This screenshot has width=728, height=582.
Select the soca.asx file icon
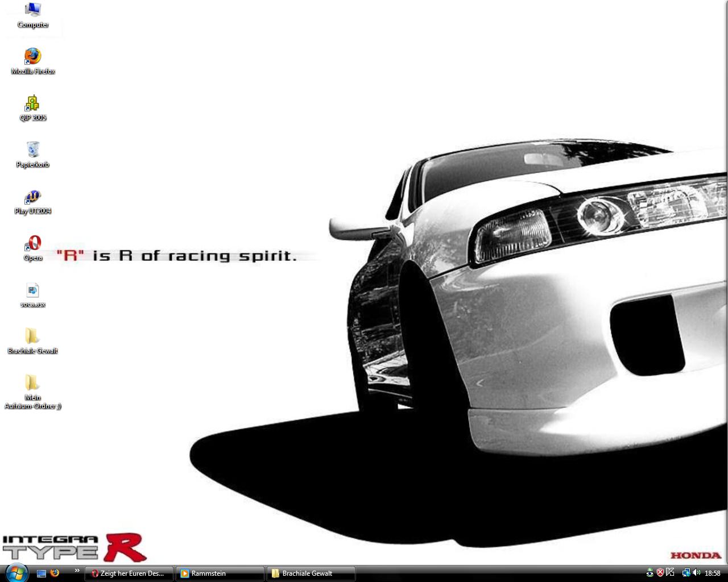tap(33, 294)
